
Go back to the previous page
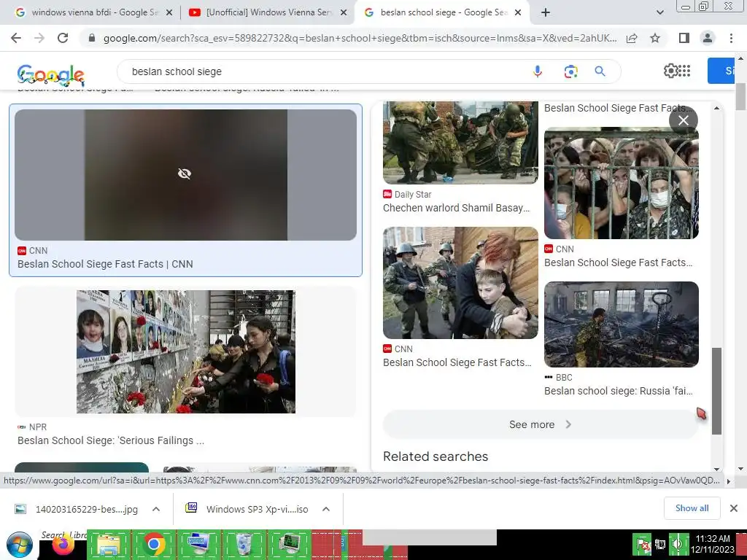[x=16, y=38]
